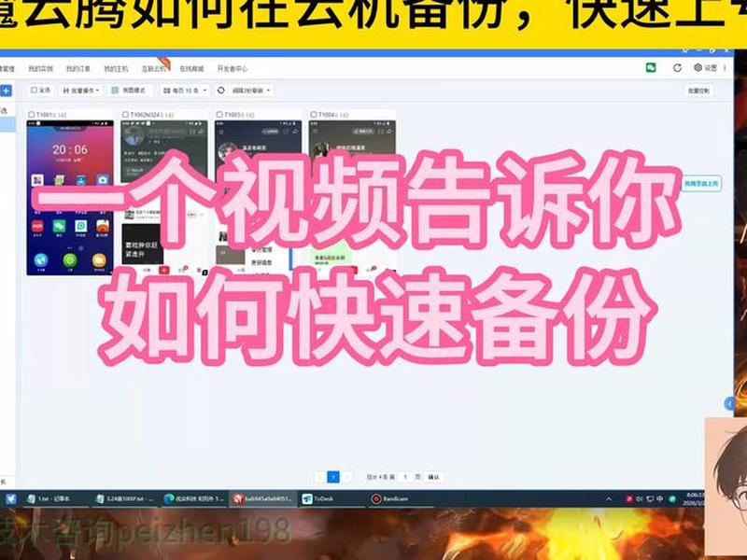The width and height of the screenshot is (747, 560).
Task: Click the view mode toggle button
Action: (x=129, y=90)
